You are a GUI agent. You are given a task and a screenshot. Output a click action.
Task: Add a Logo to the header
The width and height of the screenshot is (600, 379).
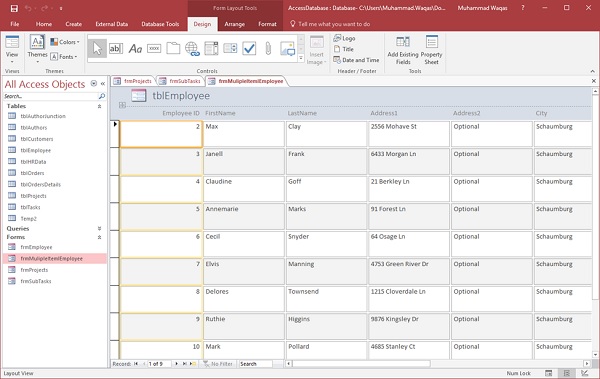[x=344, y=38]
